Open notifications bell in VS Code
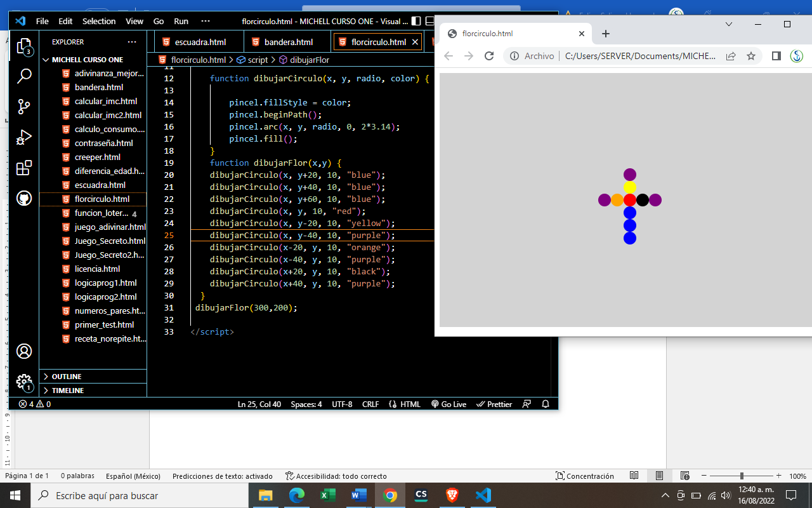This screenshot has height=508, width=812. pyautogui.click(x=546, y=404)
